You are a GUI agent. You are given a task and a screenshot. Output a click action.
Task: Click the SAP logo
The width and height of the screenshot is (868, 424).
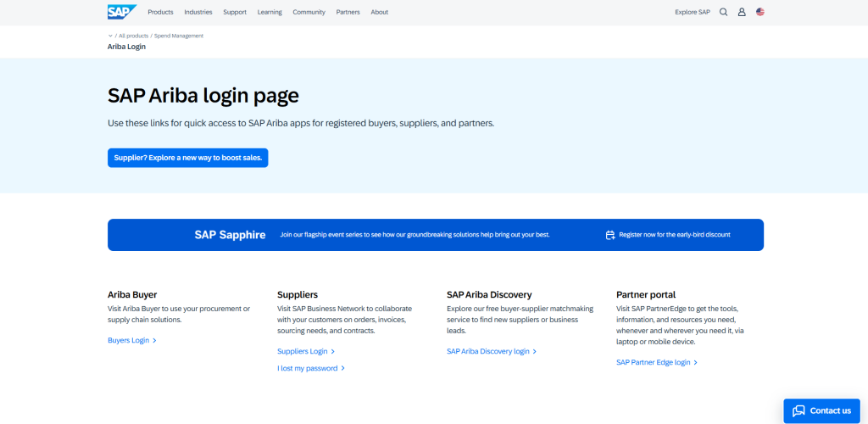[122, 12]
